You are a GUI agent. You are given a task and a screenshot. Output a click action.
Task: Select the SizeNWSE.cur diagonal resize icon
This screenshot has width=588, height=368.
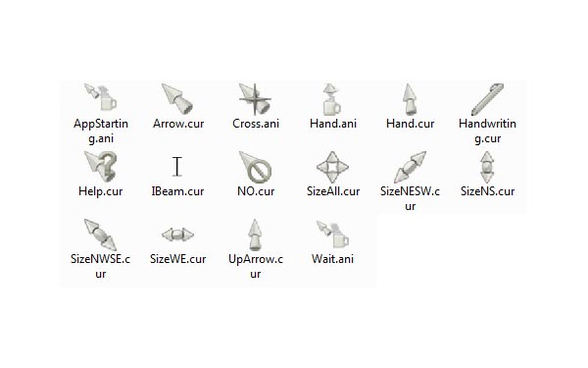pyautogui.click(x=101, y=235)
